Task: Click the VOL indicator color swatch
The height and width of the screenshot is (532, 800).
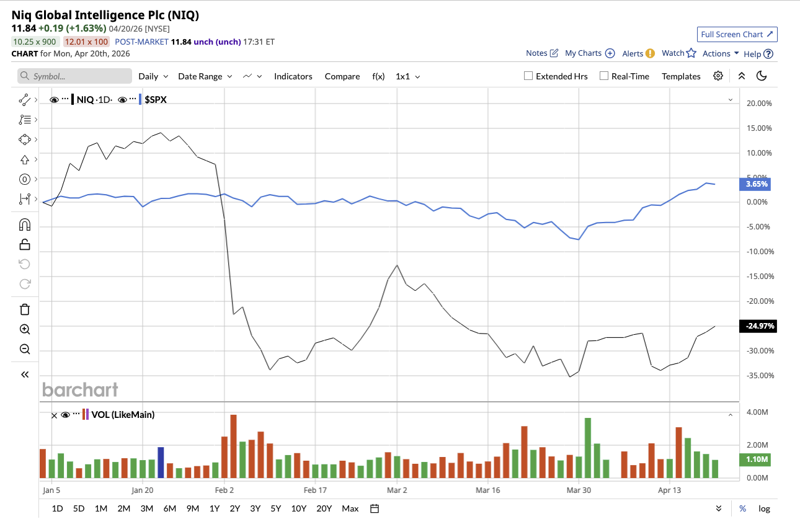Action: click(86, 415)
